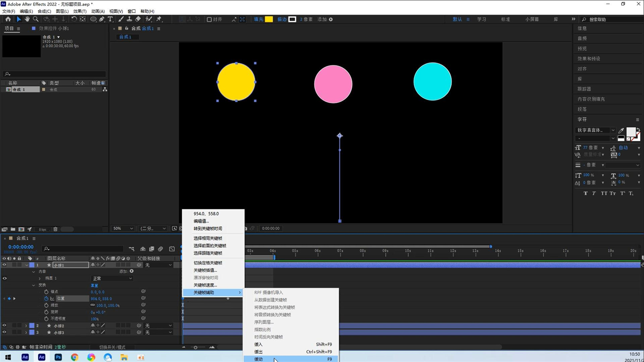The height and width of the screenshot is (362, 644).
Task: Select the Puppet Pin tool
Action: 159,19
